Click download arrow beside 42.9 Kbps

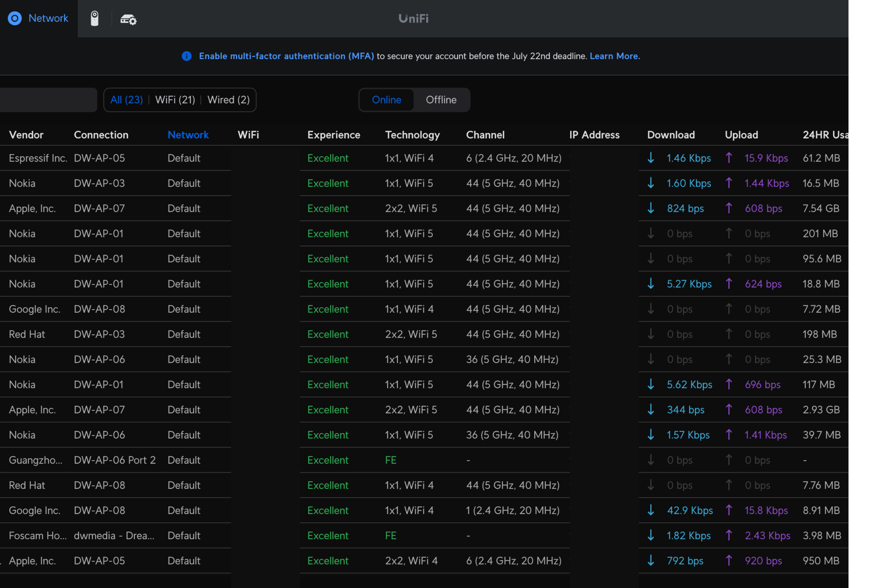tap(650, 510)
